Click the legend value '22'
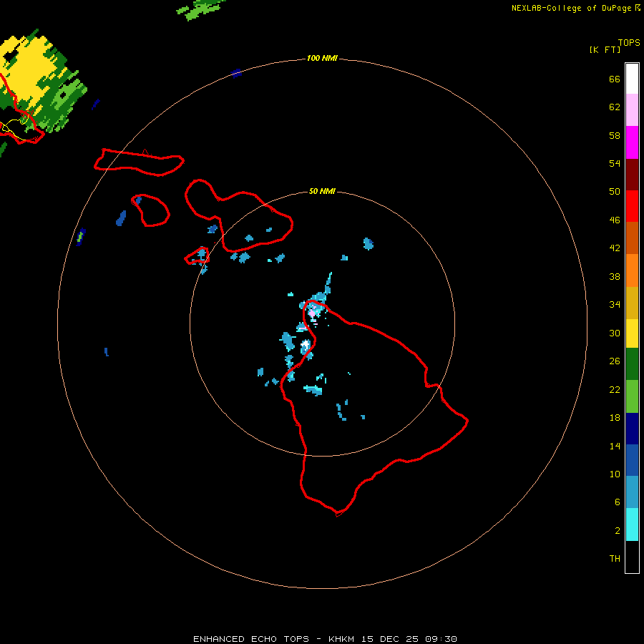Screen dimensions: 644x644 pyautogui.click(x=615, y=389)
